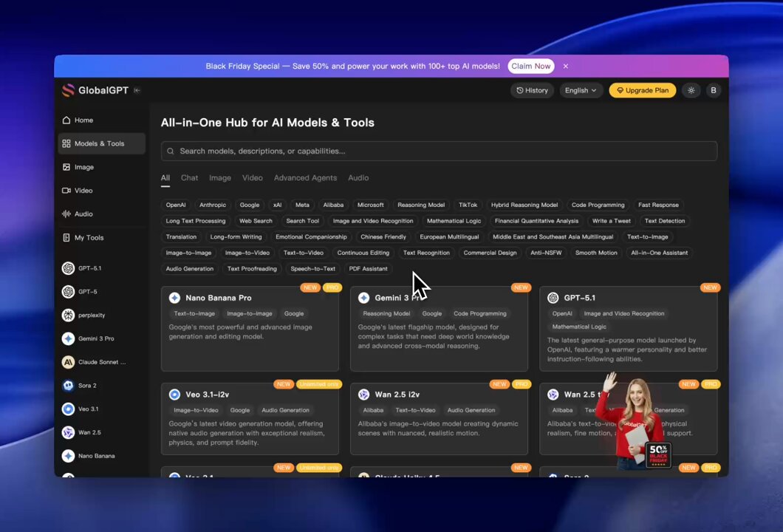
Task: Filter by Smooth Motion tag
Action: pos(596,253)
